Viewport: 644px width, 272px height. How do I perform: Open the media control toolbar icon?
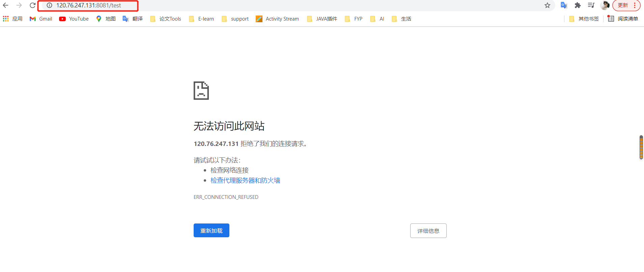click(591, 5)
